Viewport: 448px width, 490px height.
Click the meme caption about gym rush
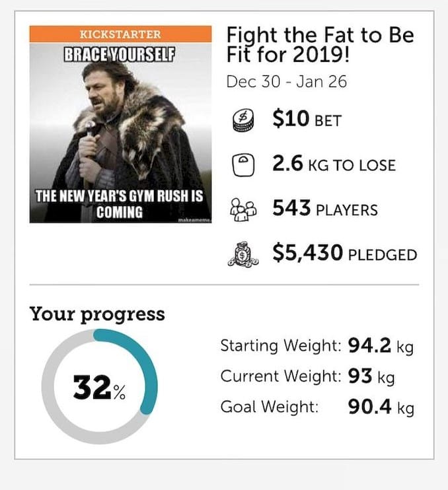pos(120,204)
